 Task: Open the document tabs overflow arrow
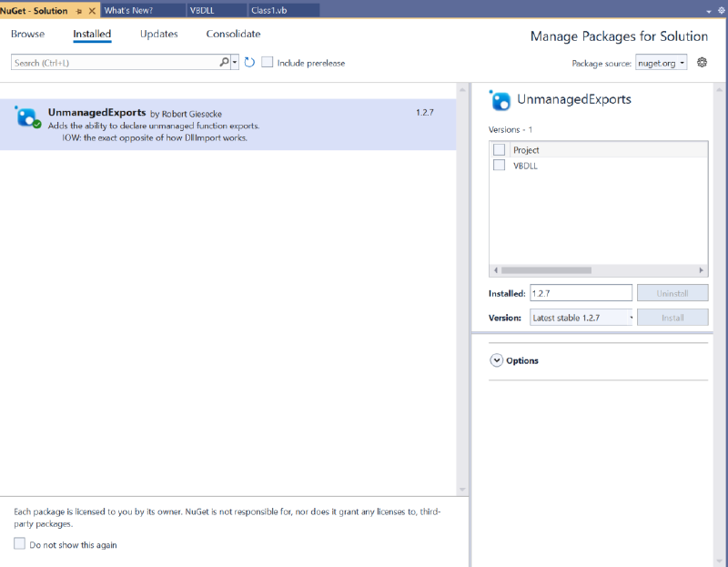pos(709,11)
